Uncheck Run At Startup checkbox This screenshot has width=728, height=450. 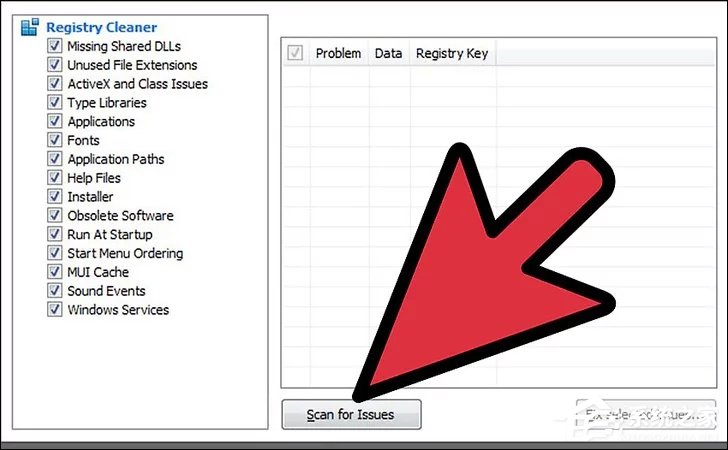coord(54,234)
